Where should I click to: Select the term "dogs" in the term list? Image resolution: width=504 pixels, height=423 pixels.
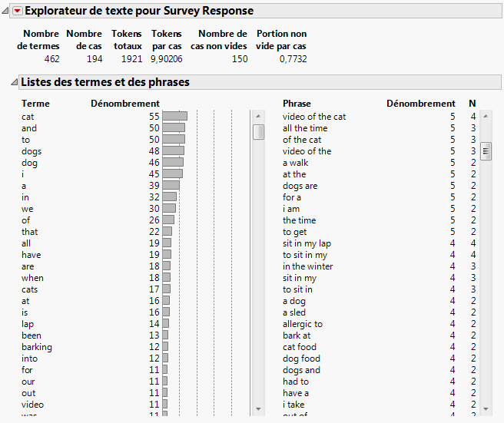pos(31,151)
